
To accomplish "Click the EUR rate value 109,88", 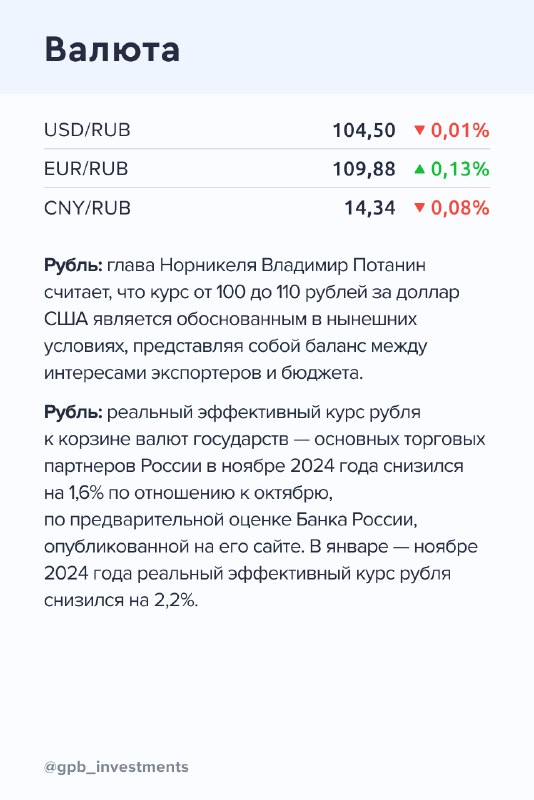I will coord(364,169).
